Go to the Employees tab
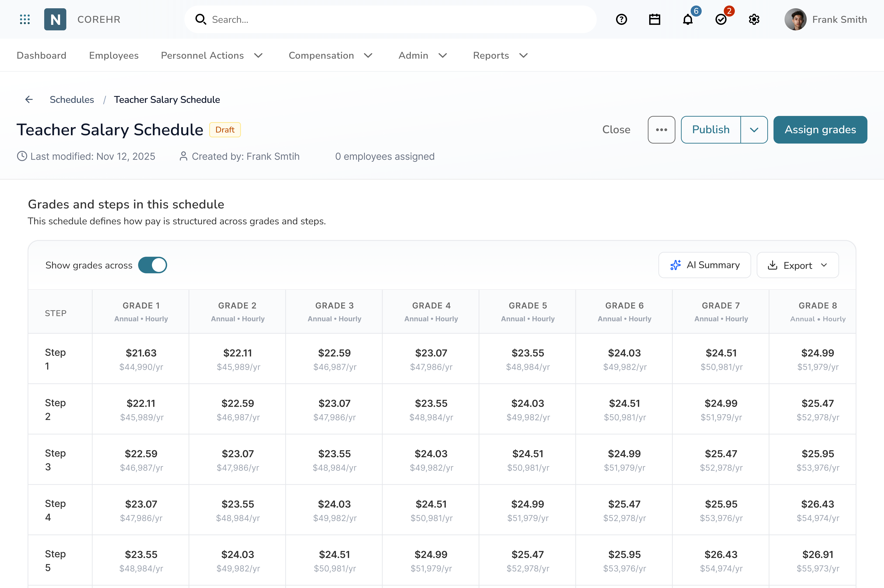 [x=114, y=55]
